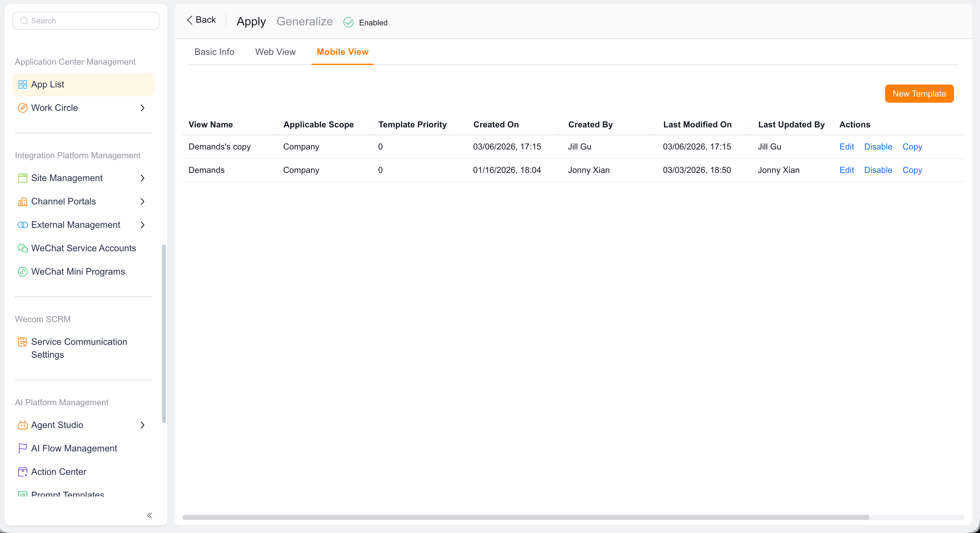Click the Agent Studio robot icon
The image size is (980, 533).
(22, 425)
